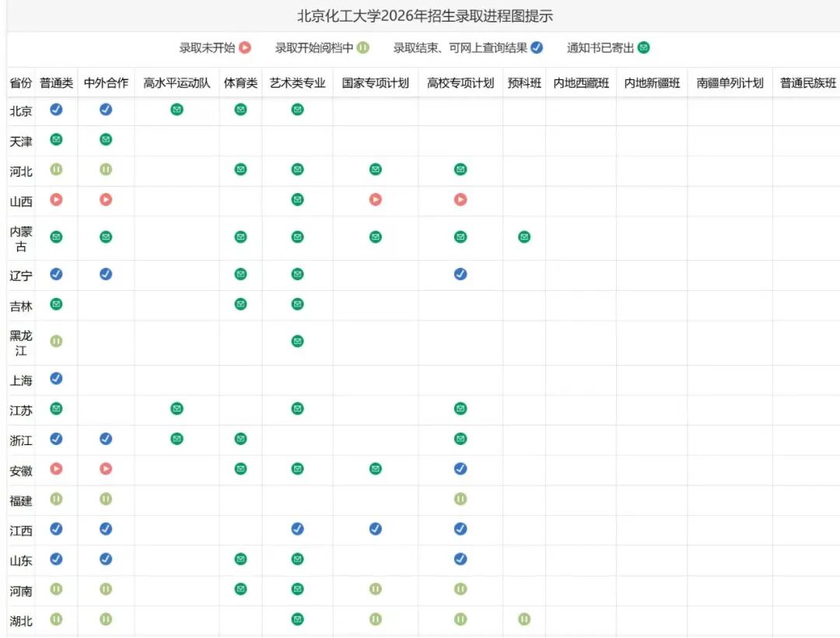Click 山西 艺术类专业 green mail icon
This screenshot has height=638, width=840.
(x=297, y=199)
